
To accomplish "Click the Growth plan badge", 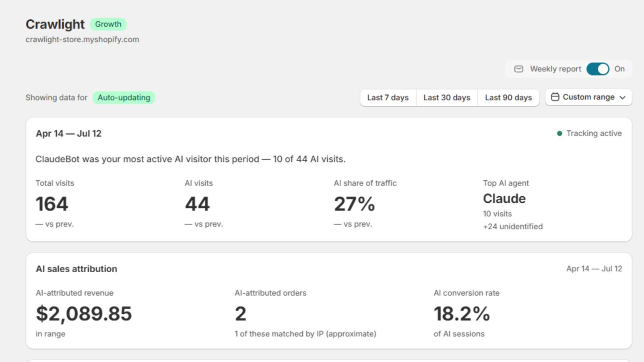I will click(108, 24).
